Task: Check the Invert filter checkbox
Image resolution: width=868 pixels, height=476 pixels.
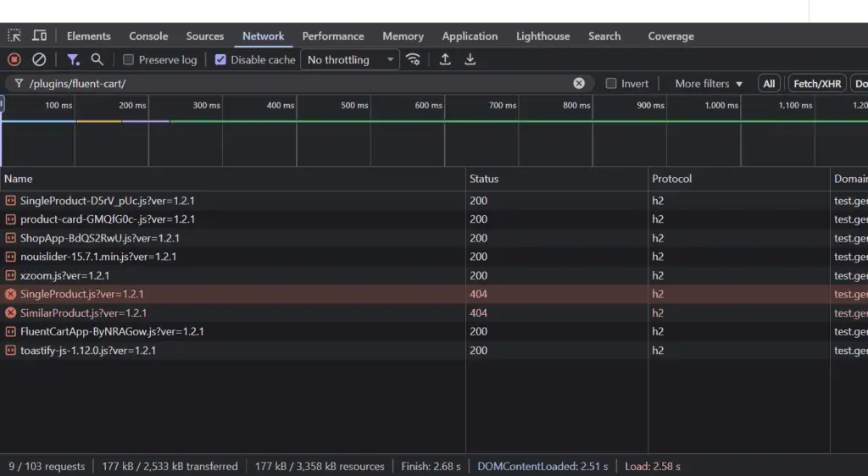Action: (611, 84)
